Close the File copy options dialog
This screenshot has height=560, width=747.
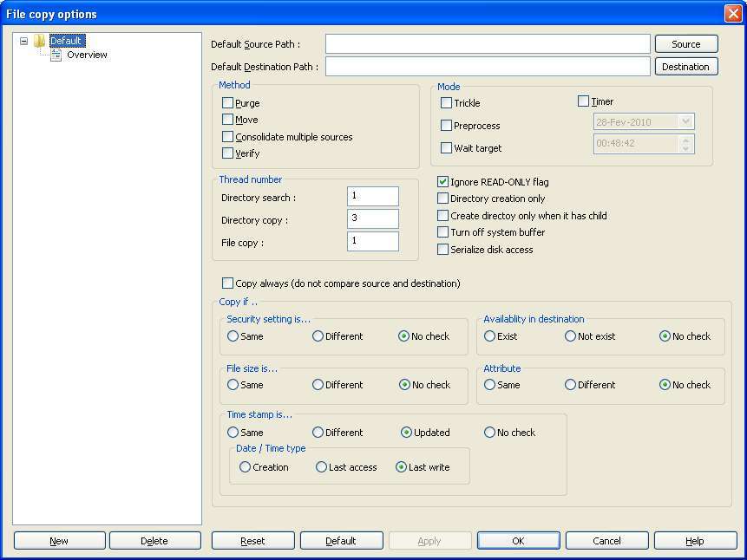point(732,14)
